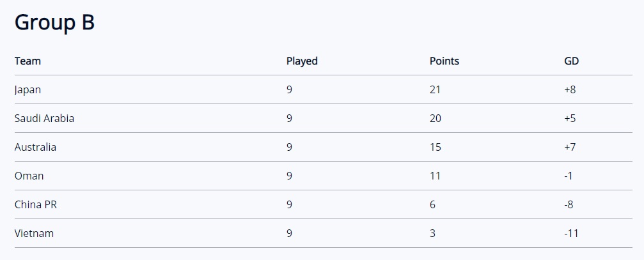Click Japan's points value 21

tap(435, 90)
